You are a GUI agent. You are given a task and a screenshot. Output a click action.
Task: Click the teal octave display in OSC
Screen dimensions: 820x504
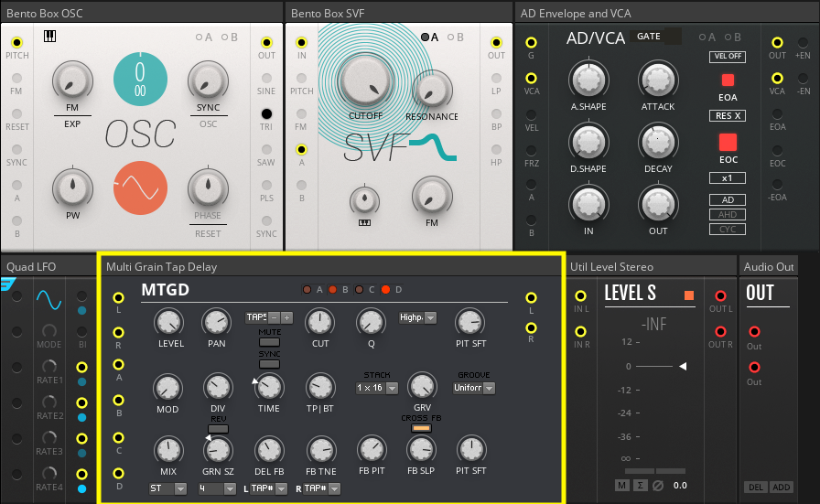[x=140, y=79]
